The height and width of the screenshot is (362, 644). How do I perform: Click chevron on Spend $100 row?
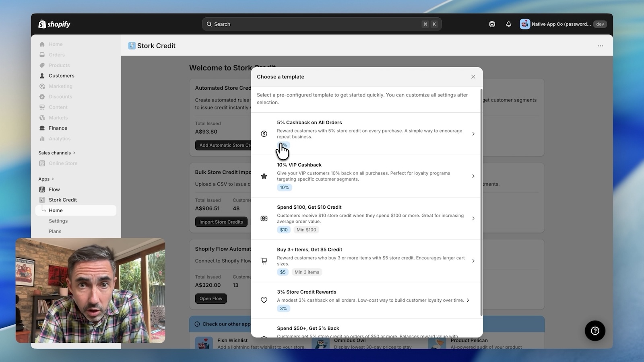click(x=473, y=218)
